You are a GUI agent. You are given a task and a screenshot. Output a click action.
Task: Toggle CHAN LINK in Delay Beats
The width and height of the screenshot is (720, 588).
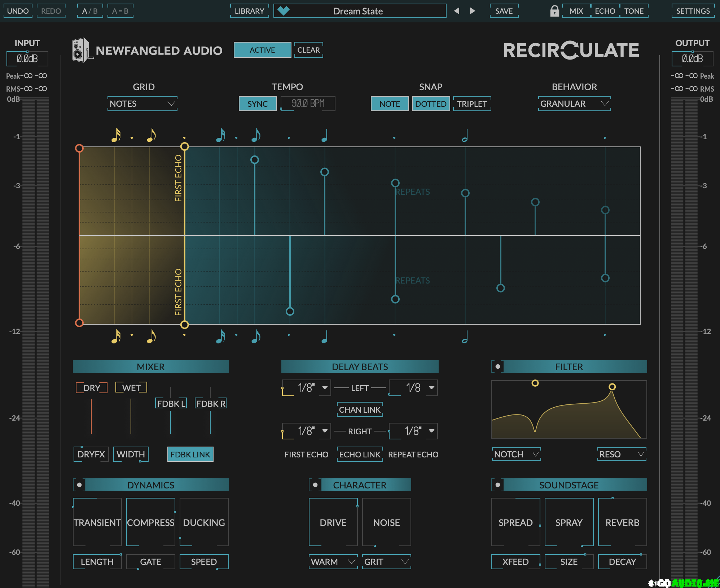(360, 409)
